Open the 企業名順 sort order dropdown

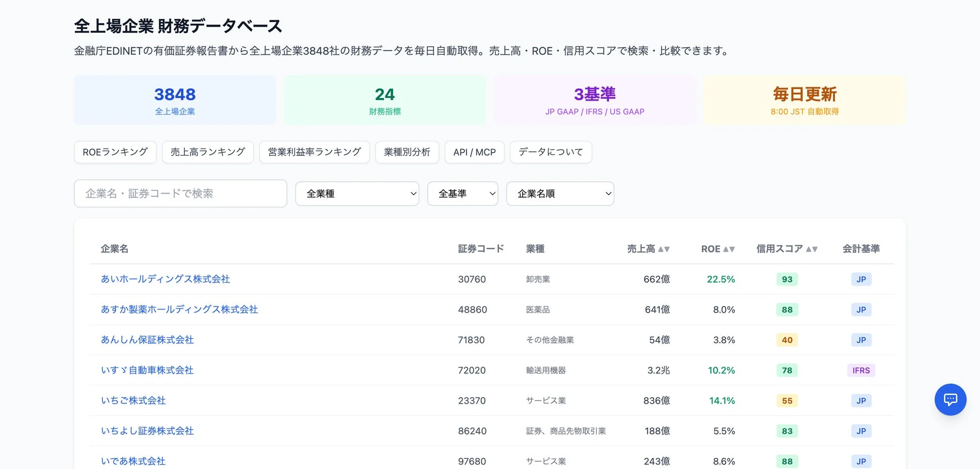point(560,194)
